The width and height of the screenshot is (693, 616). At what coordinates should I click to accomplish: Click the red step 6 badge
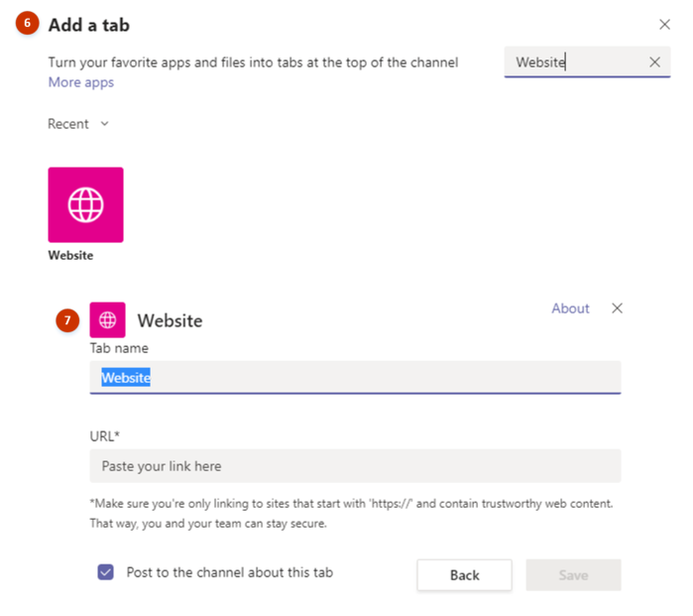point(28,23)
